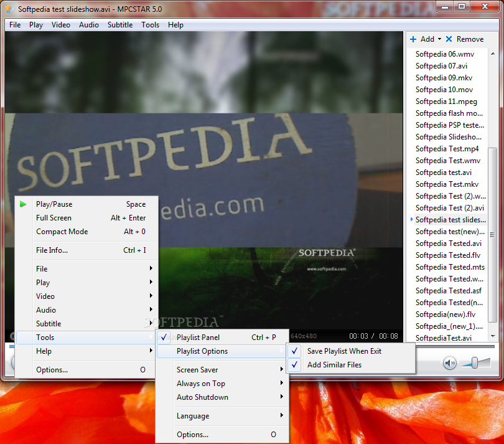504x444 pixels.
Task: Click the MPCSTAR star icon in title bar
Action: point(9,9)
